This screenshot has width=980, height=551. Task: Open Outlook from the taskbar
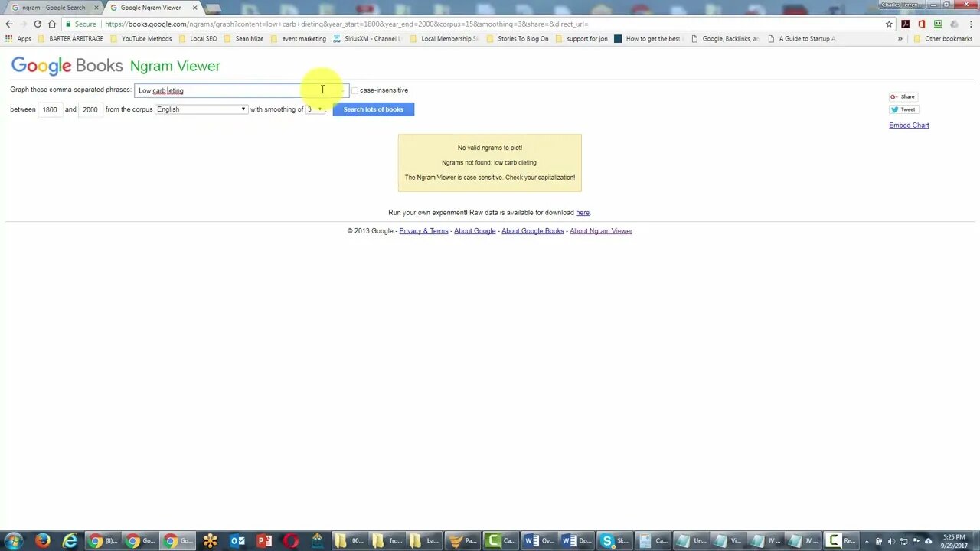coord(237,541)
